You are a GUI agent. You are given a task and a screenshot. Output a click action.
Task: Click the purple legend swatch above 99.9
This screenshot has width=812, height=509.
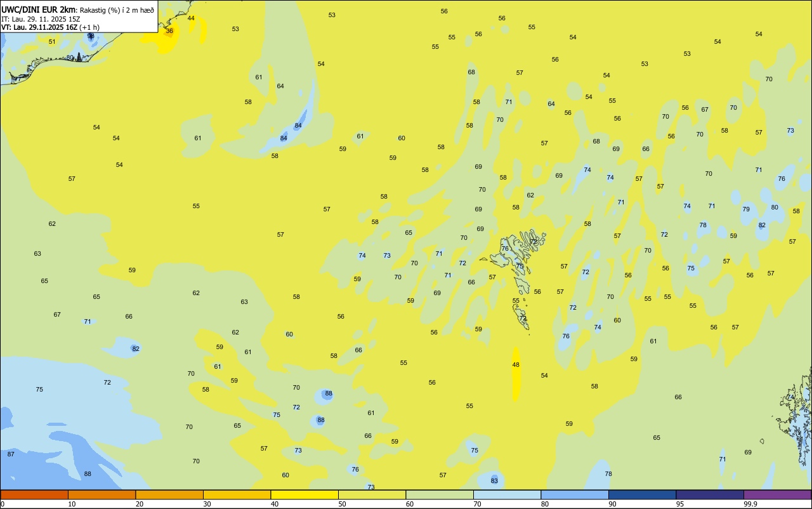click(778, 494)
